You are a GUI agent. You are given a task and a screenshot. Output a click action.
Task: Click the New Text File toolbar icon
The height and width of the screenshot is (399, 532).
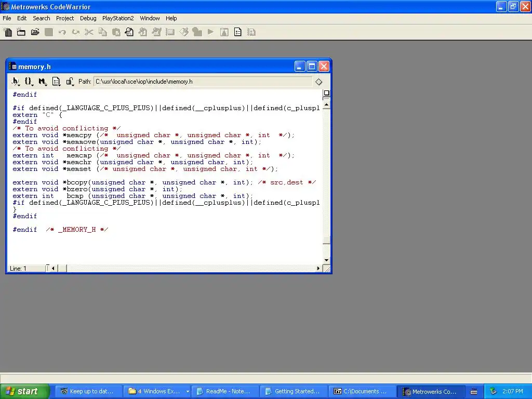click(x=7, y=32)
